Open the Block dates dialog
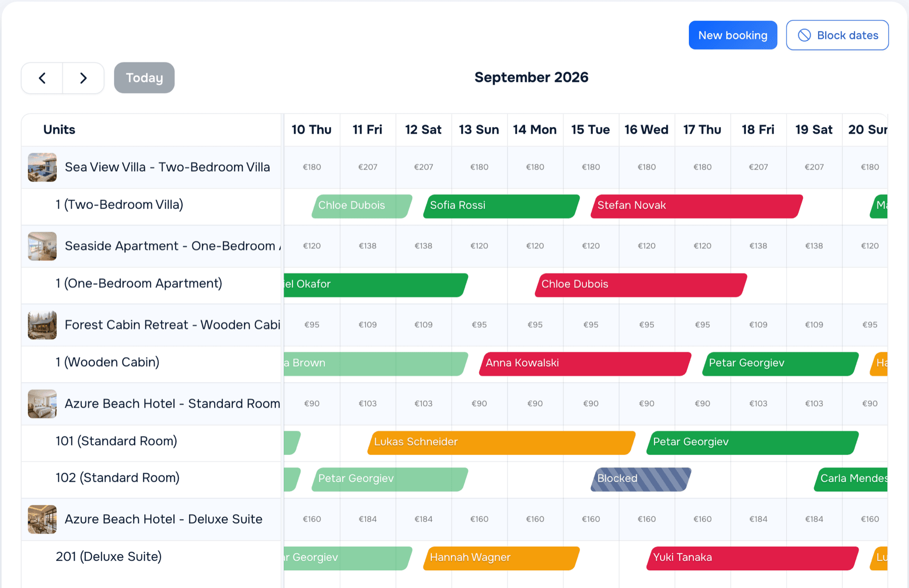The image size is (909, 588). [837, 35]
